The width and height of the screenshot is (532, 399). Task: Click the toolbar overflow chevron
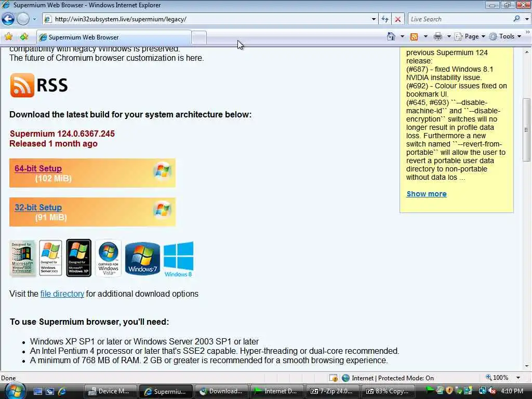[x=527, y=32]
